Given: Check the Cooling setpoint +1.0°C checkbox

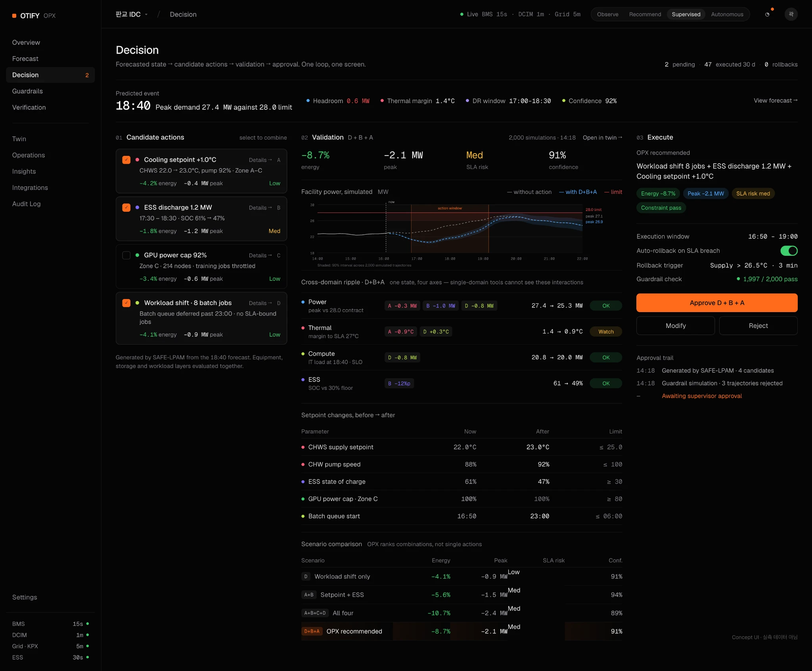Looking at the screenshot, I should (126, 160).
